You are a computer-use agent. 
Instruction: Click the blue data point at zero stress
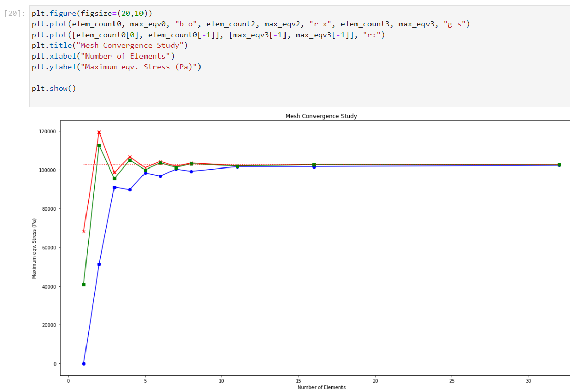84,363
